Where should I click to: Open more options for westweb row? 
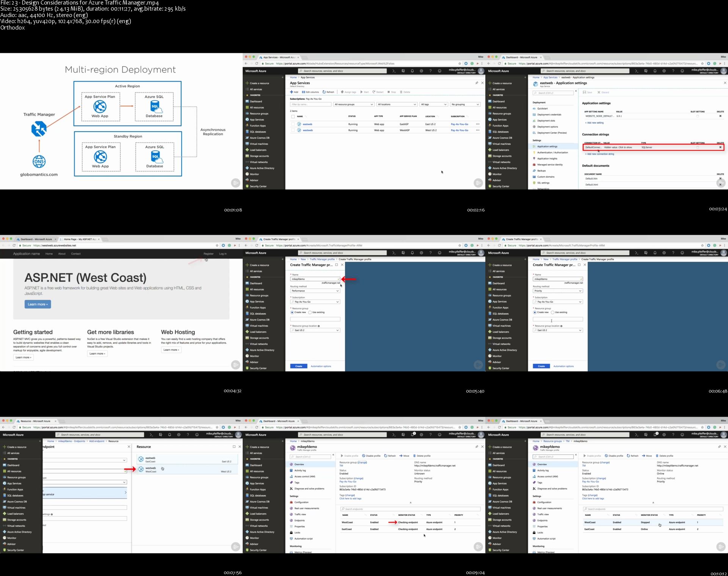point(478,130)
